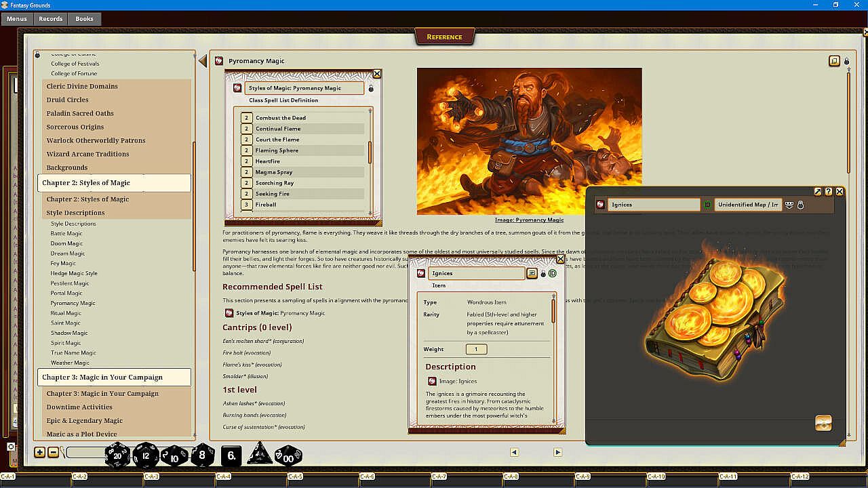
Task: Roll the d10 die
Action: click(174, 455)
